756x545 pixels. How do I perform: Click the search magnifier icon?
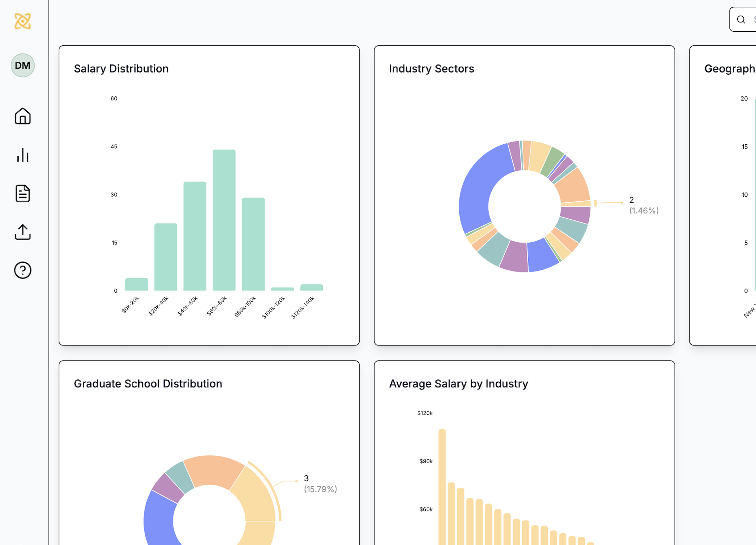coord(741,19)
